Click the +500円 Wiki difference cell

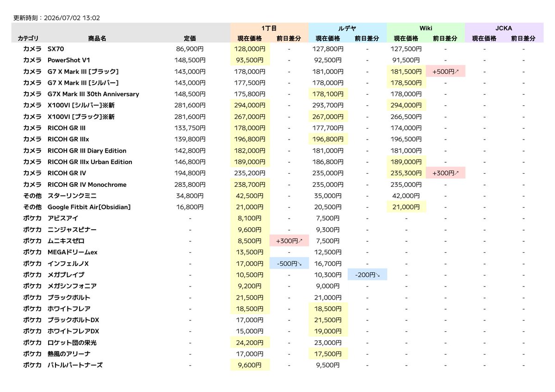[x=445, y=71]
